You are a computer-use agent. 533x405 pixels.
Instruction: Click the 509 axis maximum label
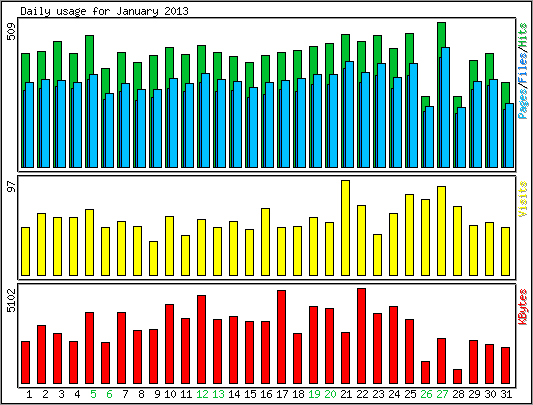[12, 32]
